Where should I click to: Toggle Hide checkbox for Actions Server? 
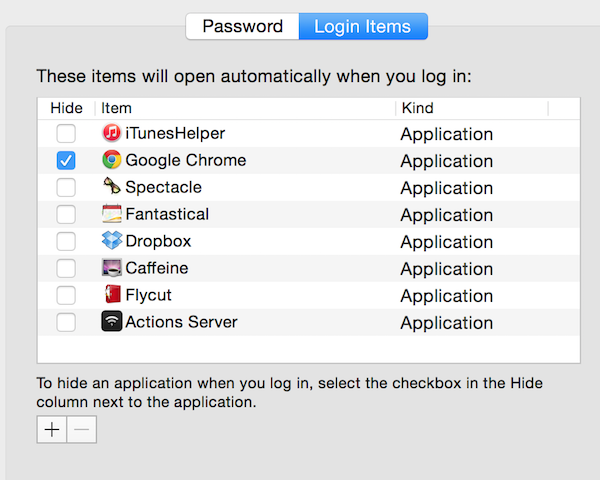(66, 322)
